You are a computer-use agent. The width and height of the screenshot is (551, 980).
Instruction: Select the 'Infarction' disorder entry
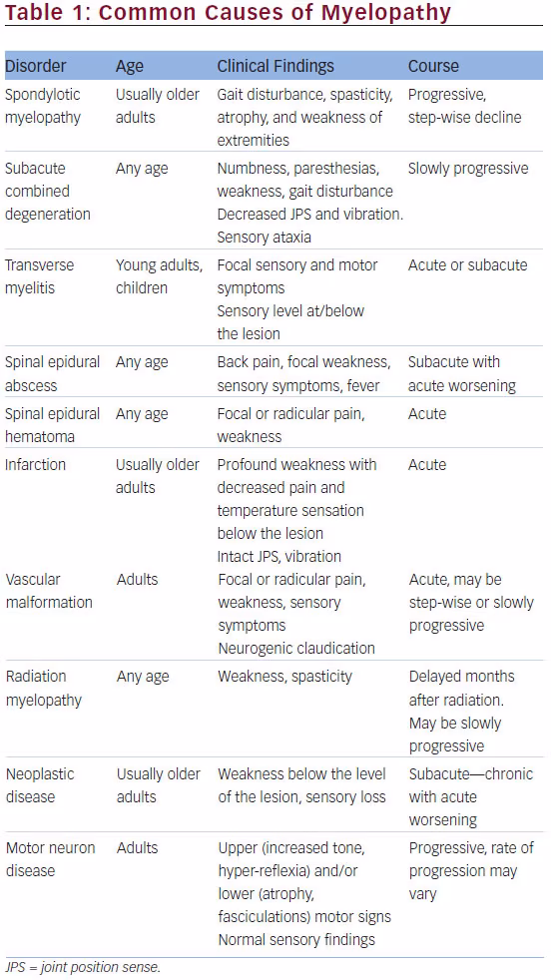(35, 464)
